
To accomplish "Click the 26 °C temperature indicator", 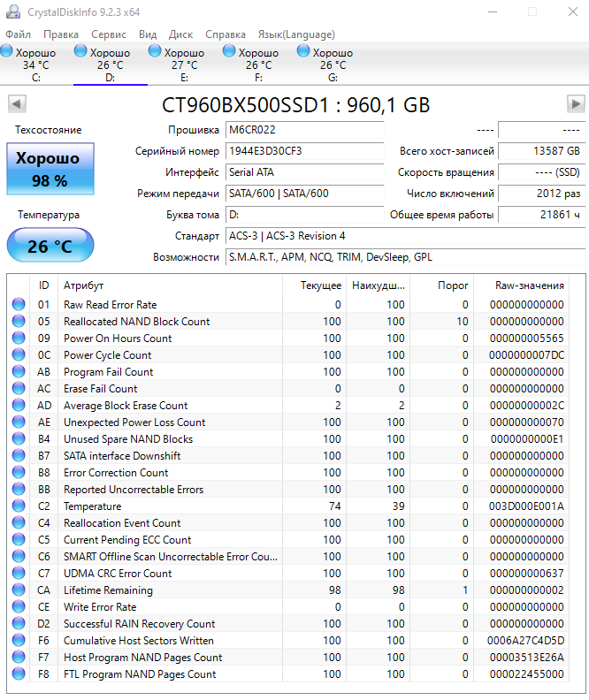I will (50, 246).
